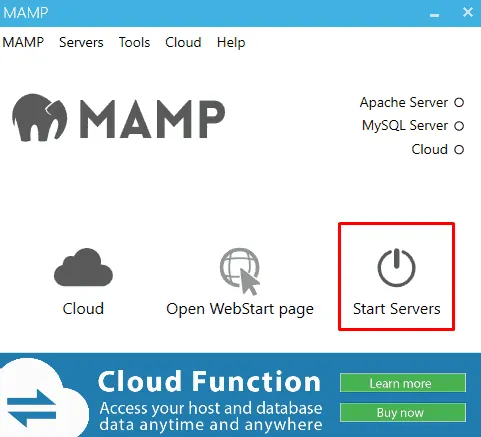Click the cloud transfer arrows banner icon

pyautogui.click(x=31, y=408)
